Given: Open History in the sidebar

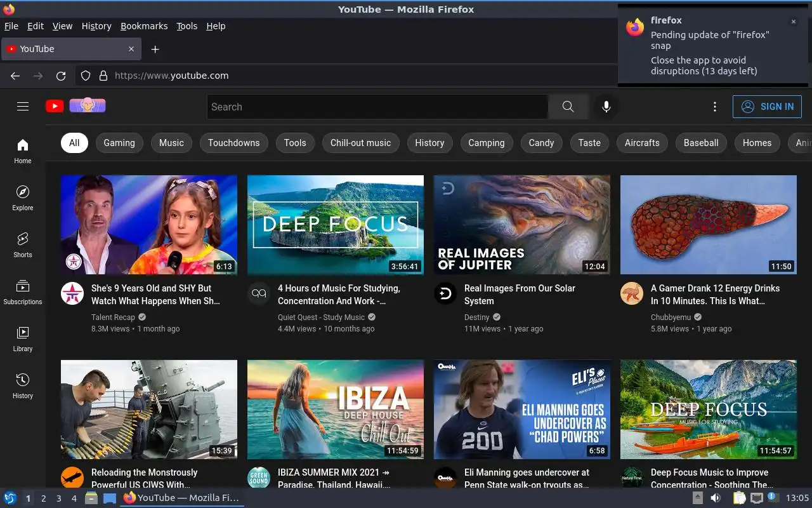Looking at the screenshot, I should [23, 386].
